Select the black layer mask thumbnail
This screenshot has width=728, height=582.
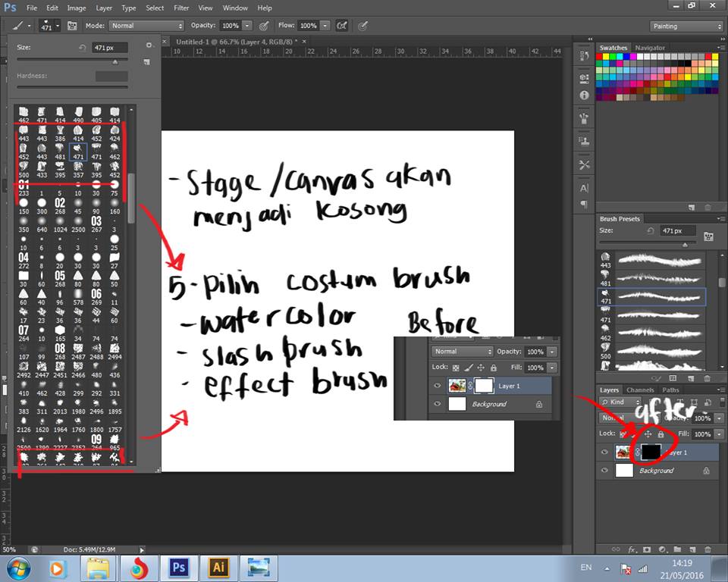point(651,452)
